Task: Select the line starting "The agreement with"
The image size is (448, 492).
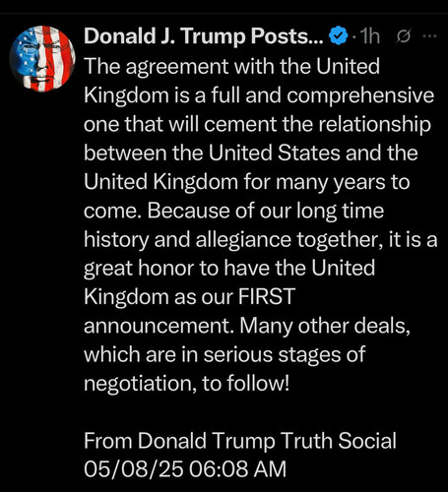Action: click(231, 66)
